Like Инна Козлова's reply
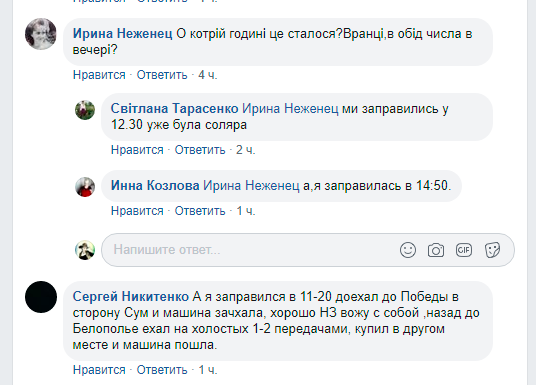The image size is (536, 385). click(x=137, y=211)
